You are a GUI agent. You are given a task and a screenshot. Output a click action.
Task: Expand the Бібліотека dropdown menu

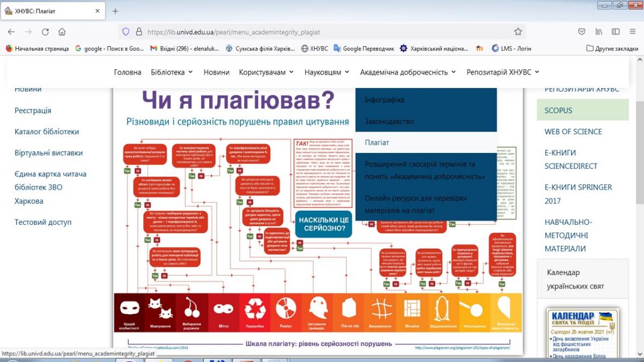[172, 72]
